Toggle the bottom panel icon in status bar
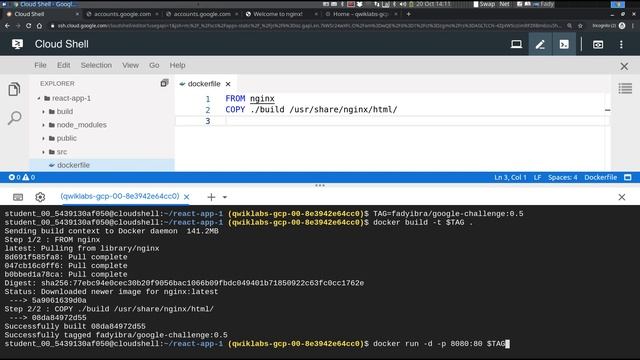Screen dimensions: 640x360 [628, 177]
